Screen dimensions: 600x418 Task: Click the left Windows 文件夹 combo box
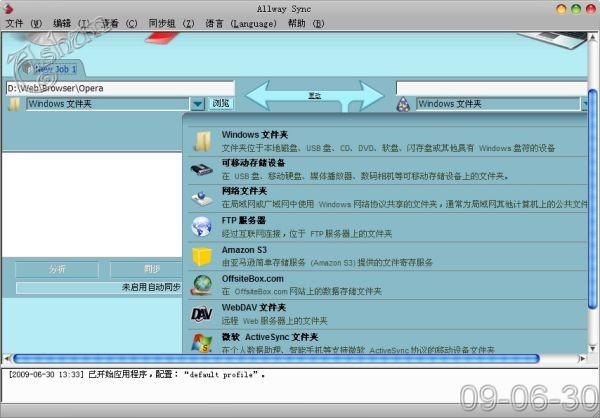tap(108, 104)
